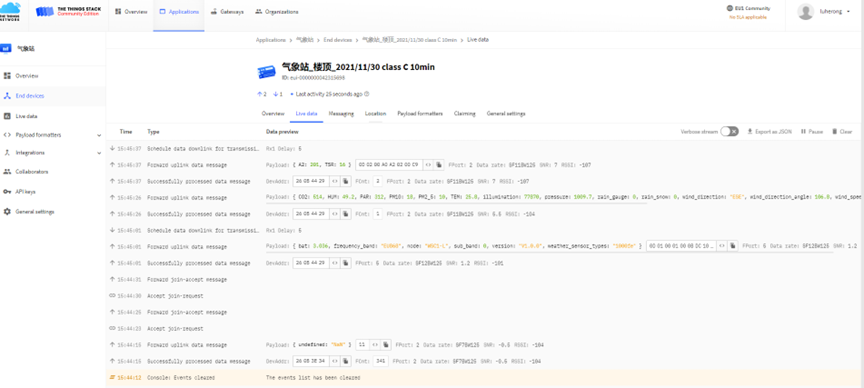Click End devices breadcrumb link
The width and height of the screenshot is (864, 388).
(337, 40)
